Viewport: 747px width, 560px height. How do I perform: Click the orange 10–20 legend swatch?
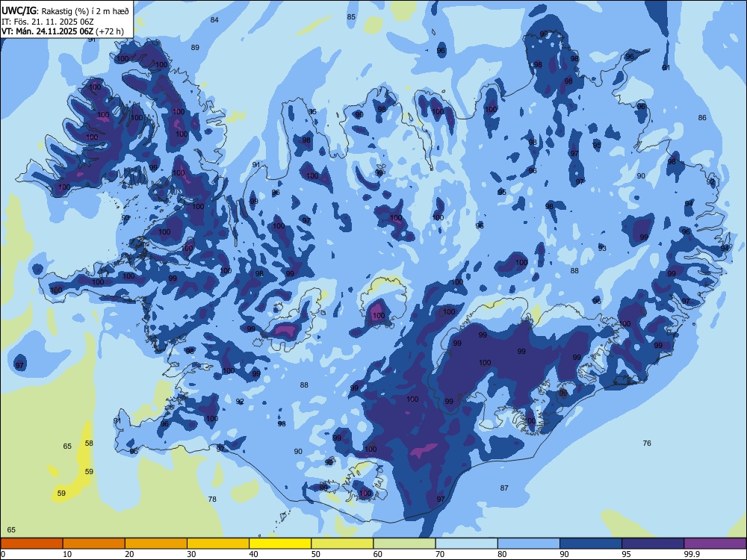pos(94,544)
